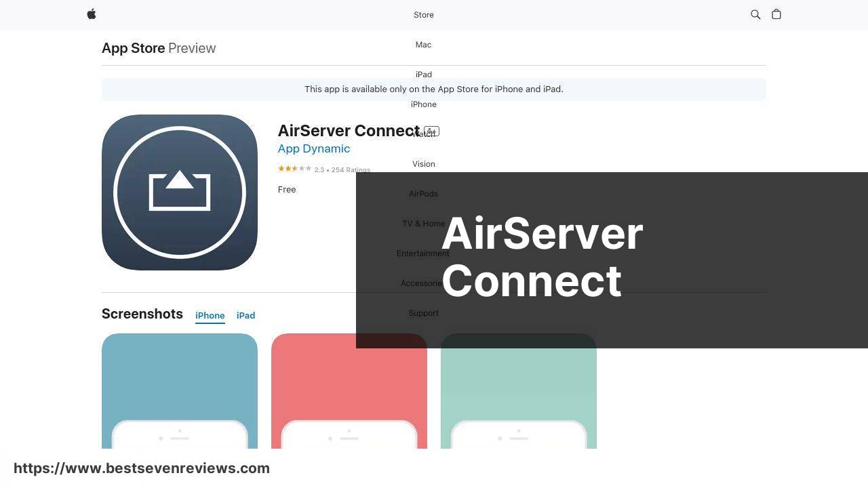Open the Store menu item
868x488 pixels.
tap(424, 15)
